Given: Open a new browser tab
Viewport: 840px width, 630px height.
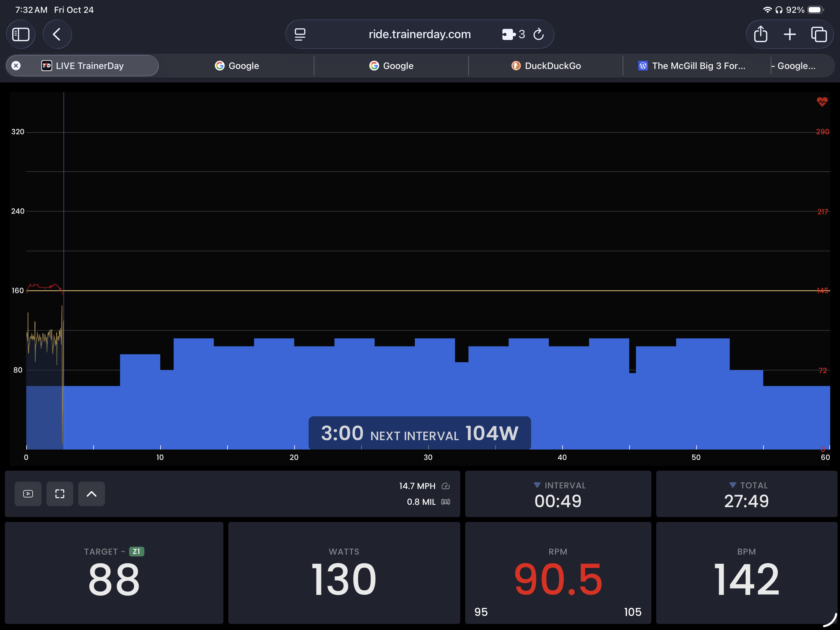Looking at the screenshot, I should [x=790, y=34].
